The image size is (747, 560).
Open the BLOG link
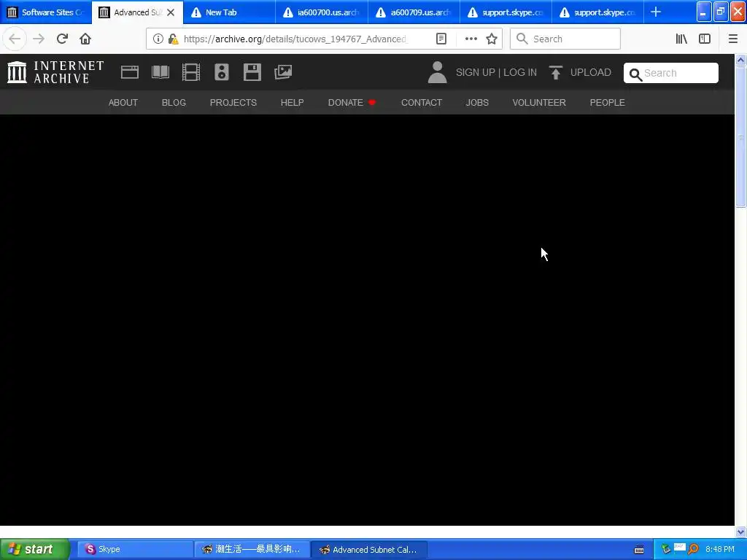point(174,102)
